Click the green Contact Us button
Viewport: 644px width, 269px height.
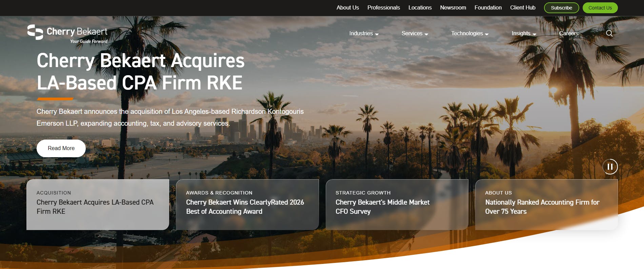click(x=600, y=8)
